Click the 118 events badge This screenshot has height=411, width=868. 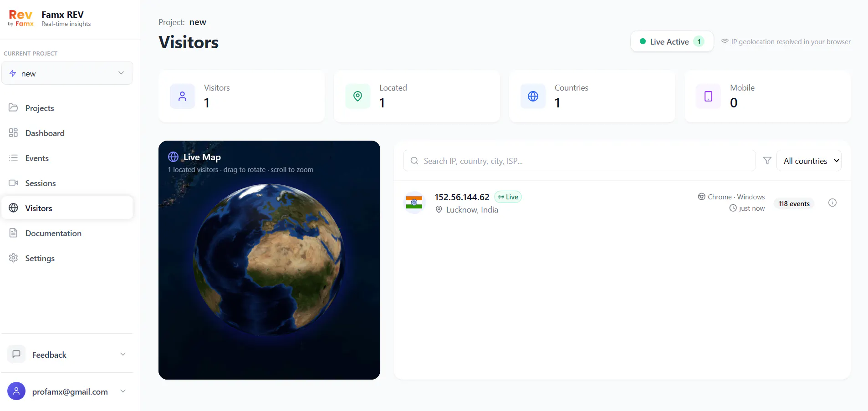(794, 203)
